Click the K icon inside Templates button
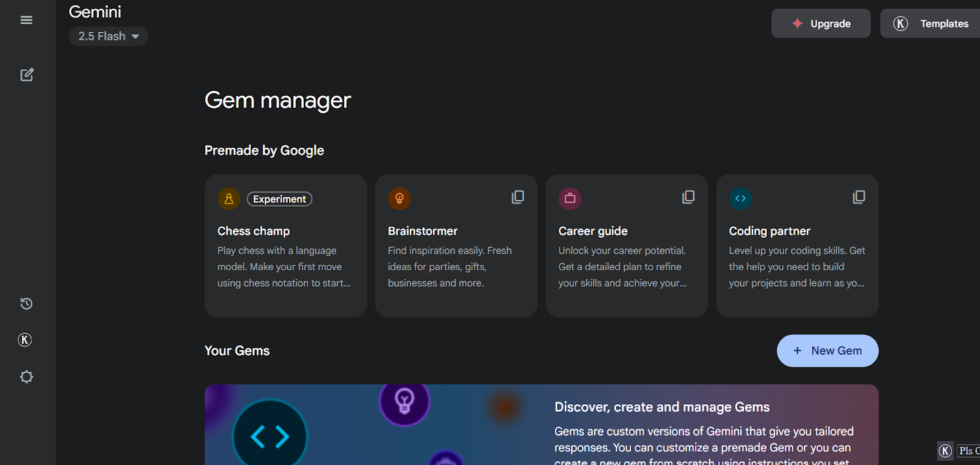 900,23
